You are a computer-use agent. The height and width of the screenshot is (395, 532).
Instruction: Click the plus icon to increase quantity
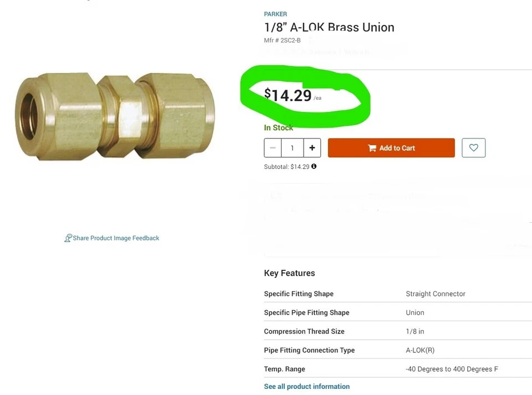pos(312,148)
